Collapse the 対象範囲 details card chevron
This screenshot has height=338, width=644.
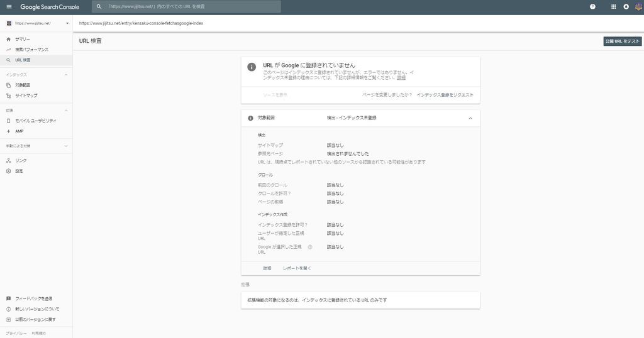tap(470, 118)
